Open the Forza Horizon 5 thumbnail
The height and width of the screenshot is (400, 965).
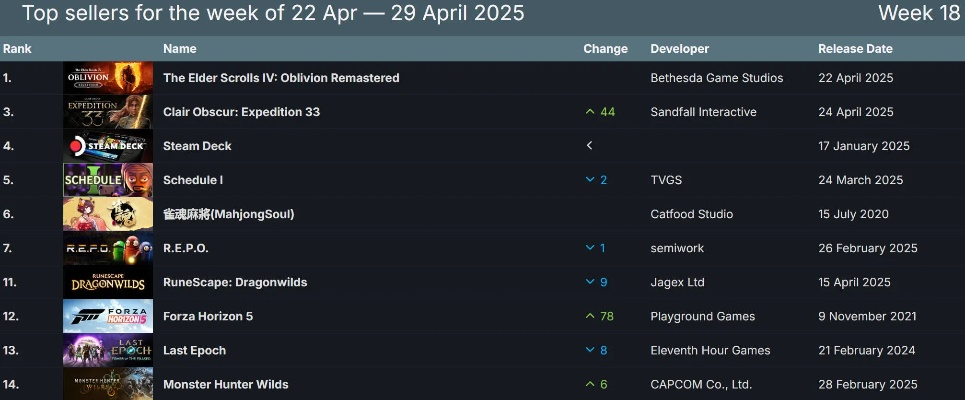[x=108, y=316]
